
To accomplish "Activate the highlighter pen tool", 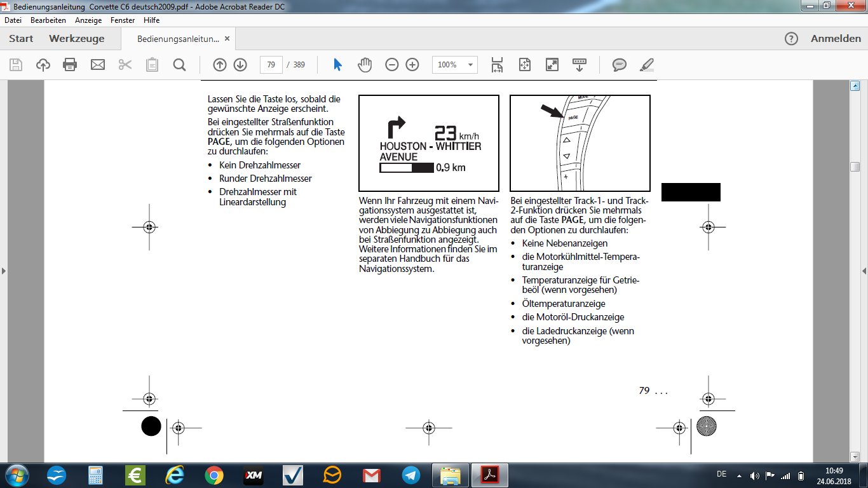I will coord(646,65).
